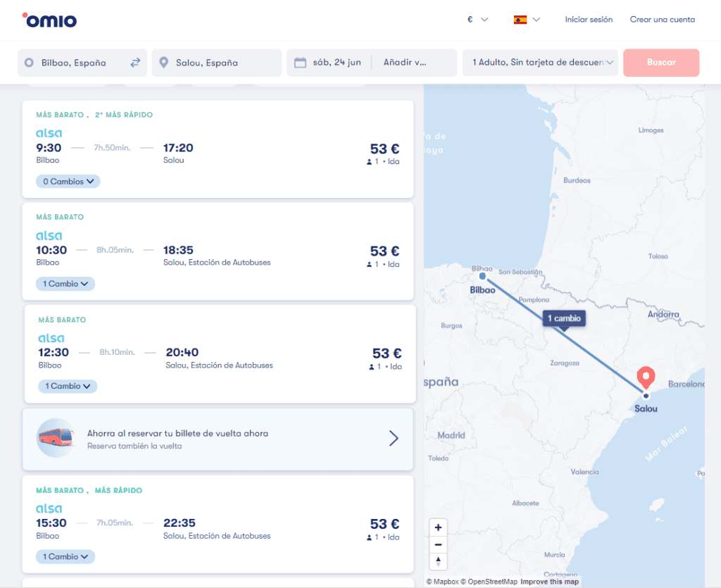Viewport: 721px width, 588px height.
Task: Click the destination pin icon beside Salou, España
Action: click(x=163, y=63)
